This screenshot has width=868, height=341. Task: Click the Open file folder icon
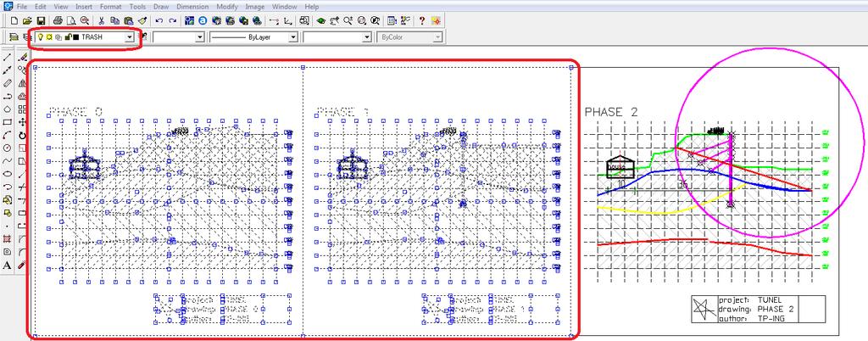(x=27, y=21)
